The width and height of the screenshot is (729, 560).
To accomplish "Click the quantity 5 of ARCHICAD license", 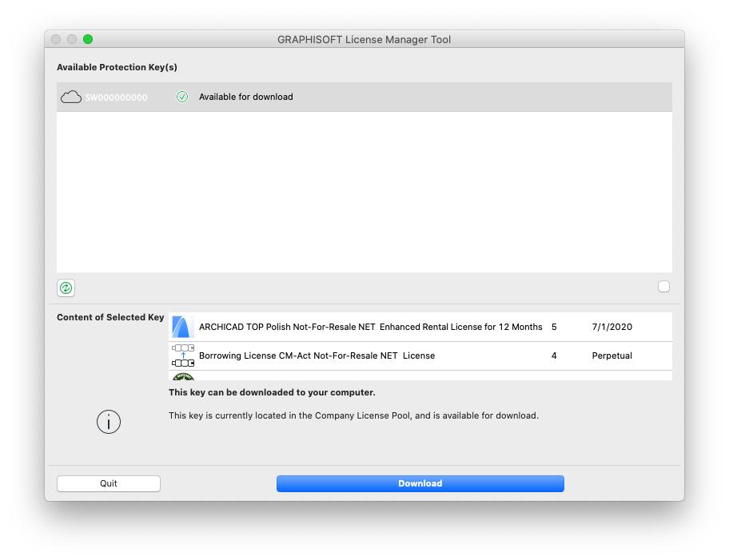I will pyautogui.click(x=554, y=327).
